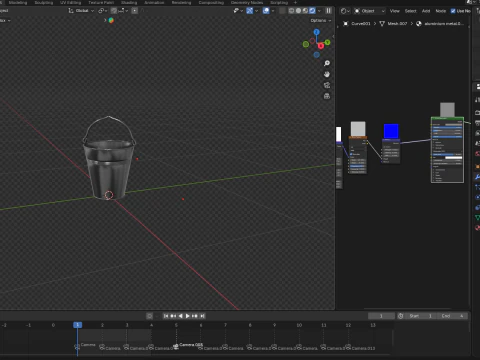Jump to first frame of timeline
Viewport: 480px width, 360px height.
(x=166, y=316)
